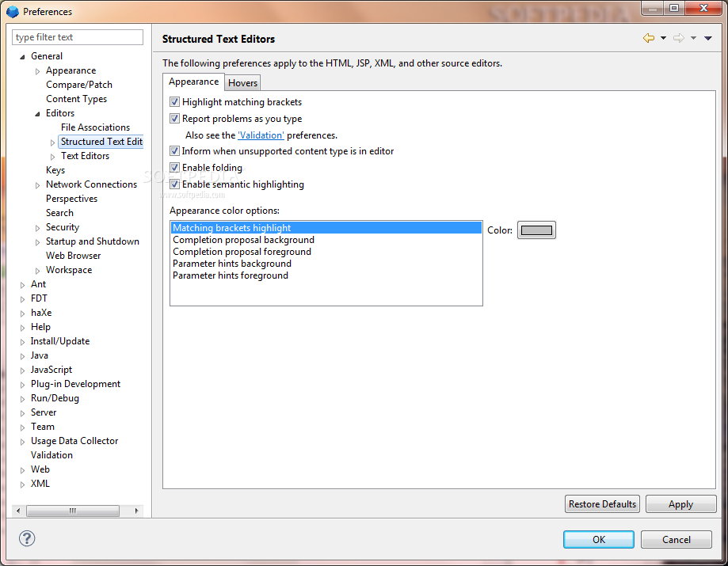The height and width of the screenshot is (566, 728).
Task: Select Content Types in the tree
Action: 76,99
